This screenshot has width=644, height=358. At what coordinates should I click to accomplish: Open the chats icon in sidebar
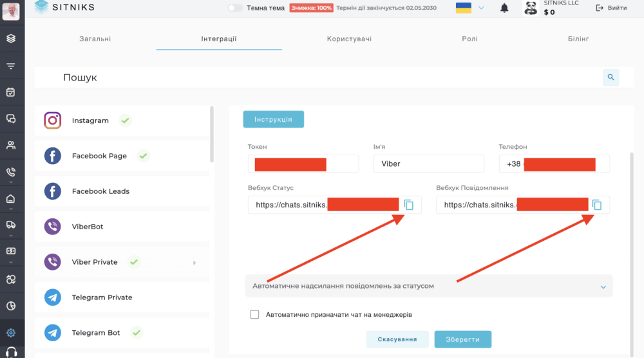[x=11, y=118]
